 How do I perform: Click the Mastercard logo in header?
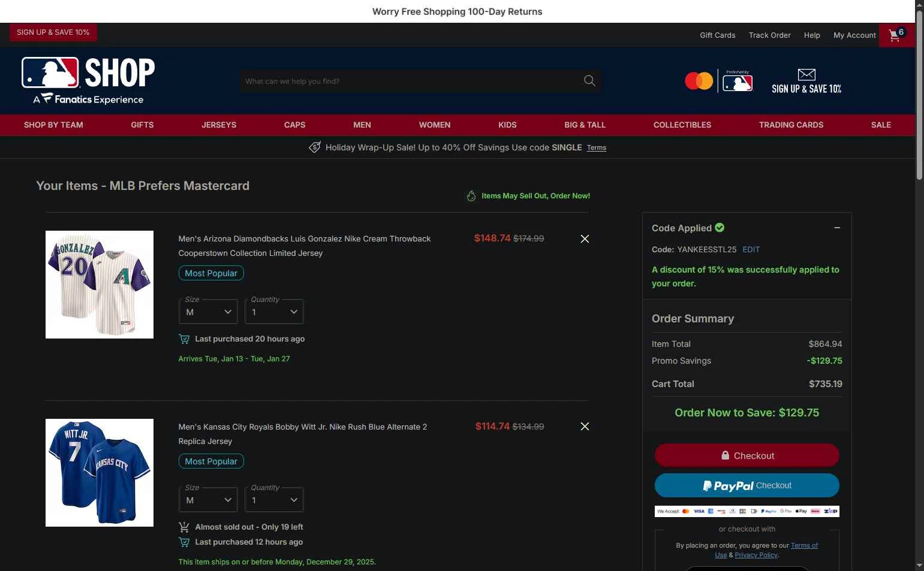pos(699,81)
